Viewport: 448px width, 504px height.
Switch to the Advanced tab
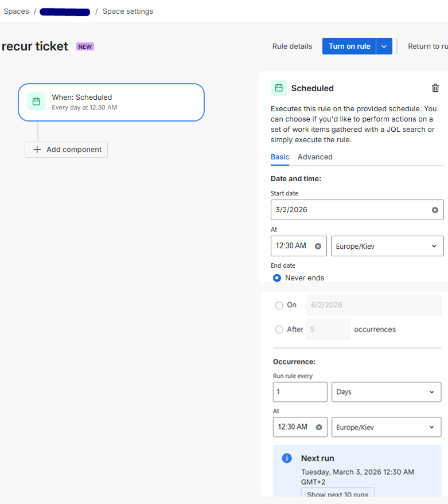[x=315, y=157]
